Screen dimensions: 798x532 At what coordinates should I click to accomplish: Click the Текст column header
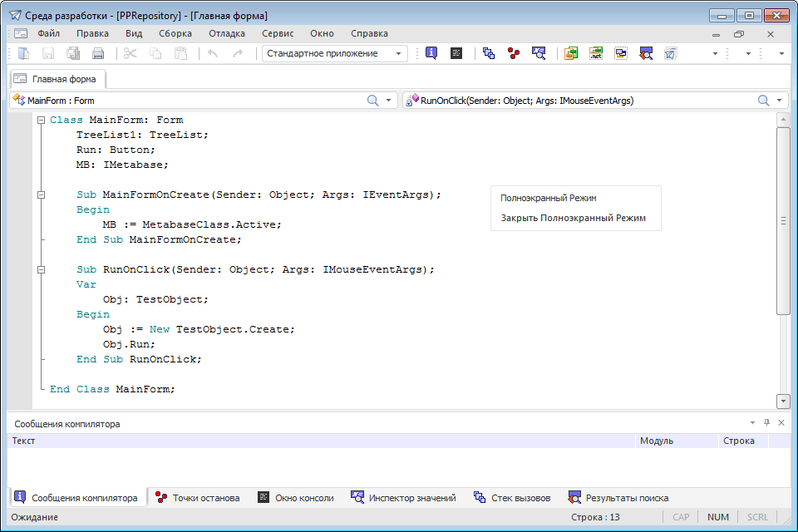[23, 441]
